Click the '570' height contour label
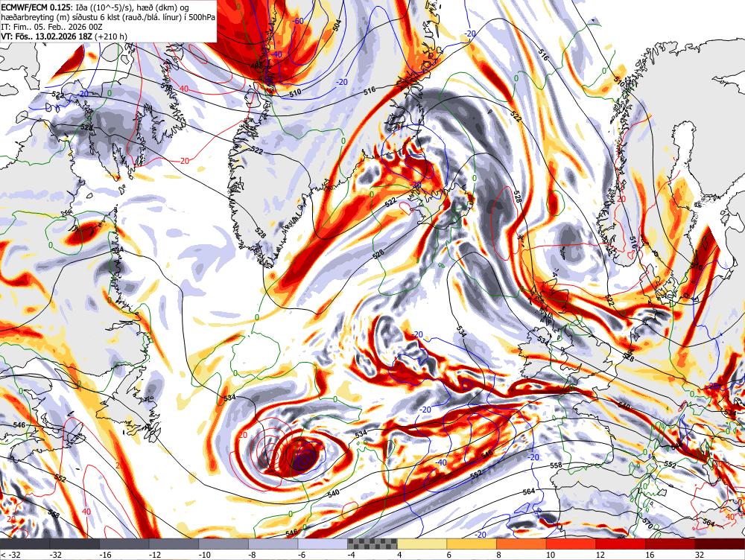The width and height of the screenshot is (745, 560). (647, 523)
